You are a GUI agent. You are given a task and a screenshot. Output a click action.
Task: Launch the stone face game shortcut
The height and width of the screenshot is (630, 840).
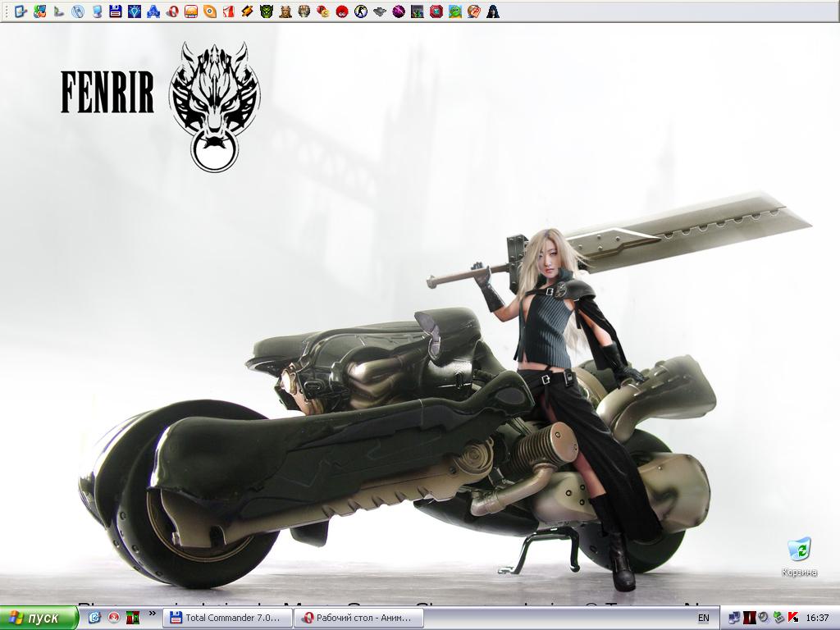click(304, 11)
